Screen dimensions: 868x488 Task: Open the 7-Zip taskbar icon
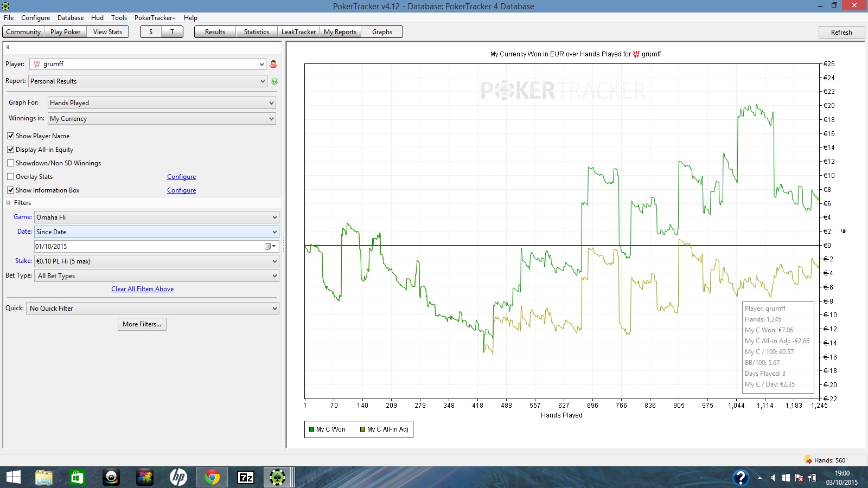coord(246,477)
